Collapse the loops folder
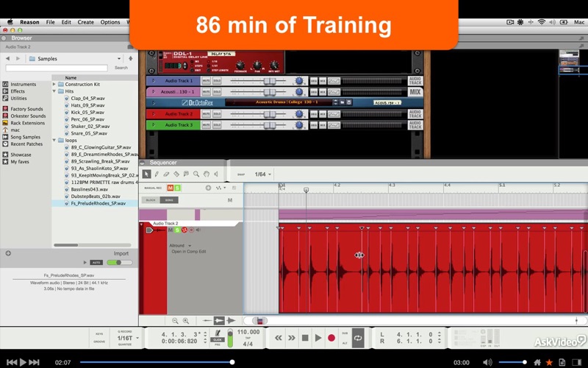This screenshot has width=588, height=368. click(54, 140)
